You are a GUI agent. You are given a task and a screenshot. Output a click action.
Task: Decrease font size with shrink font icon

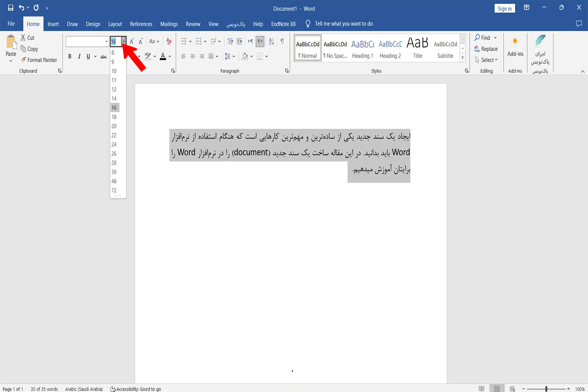click(x=141, y=41)
